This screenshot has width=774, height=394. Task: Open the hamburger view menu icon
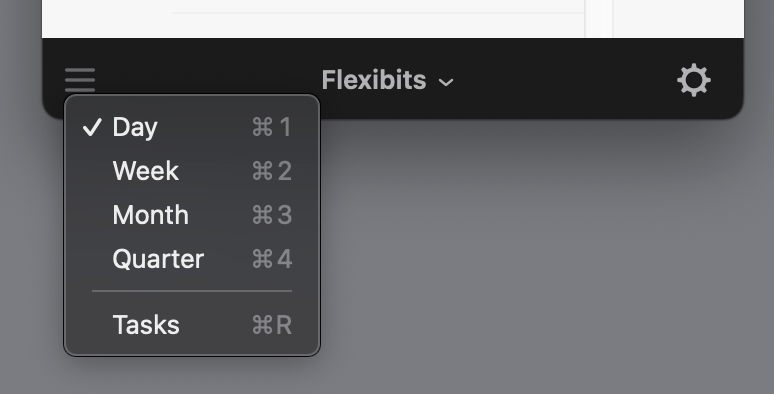pos(80,80)
